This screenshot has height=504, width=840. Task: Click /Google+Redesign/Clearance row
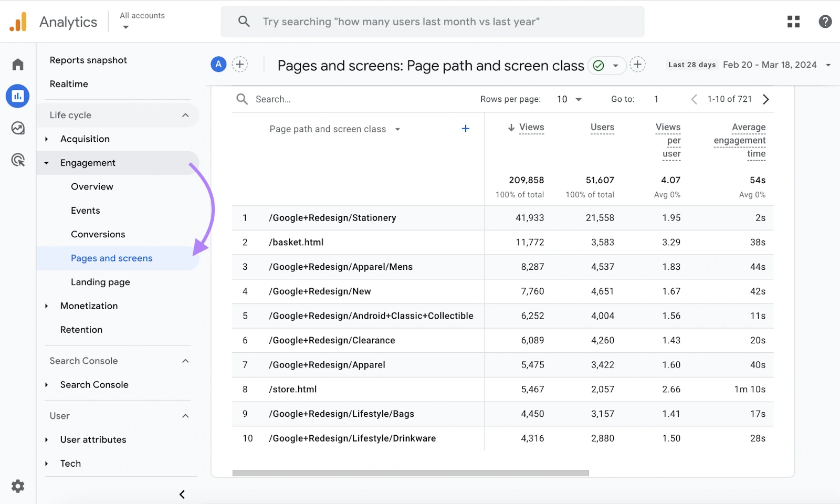(x=502, y=340)
